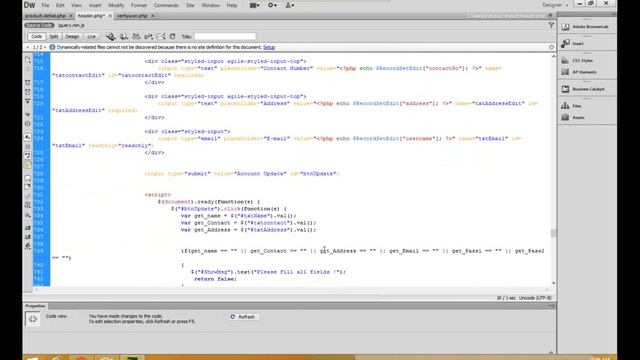640x360 pixels.
Task: Expand the collapsed panels dock
Action: [x=613, y=15]
